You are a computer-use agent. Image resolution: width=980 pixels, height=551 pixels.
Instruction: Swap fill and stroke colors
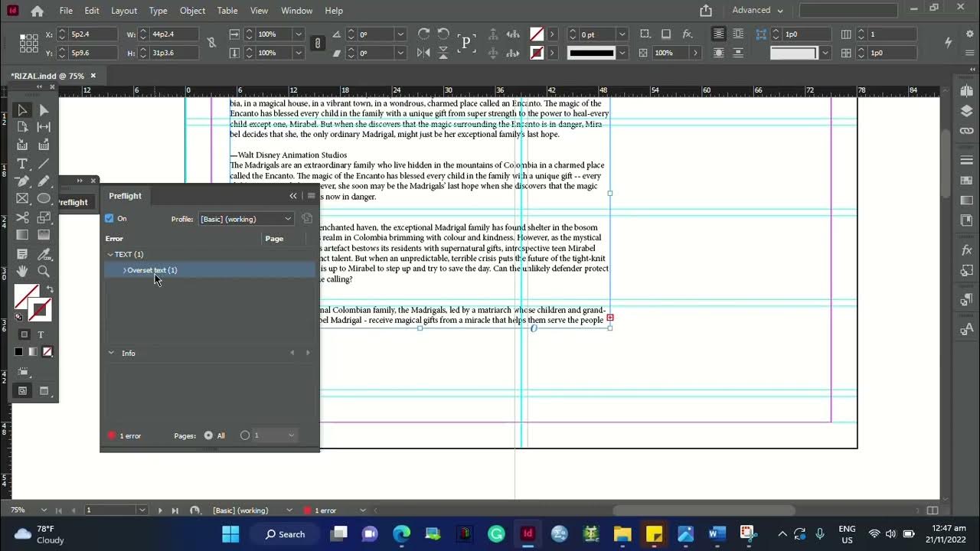pos(50,289)
